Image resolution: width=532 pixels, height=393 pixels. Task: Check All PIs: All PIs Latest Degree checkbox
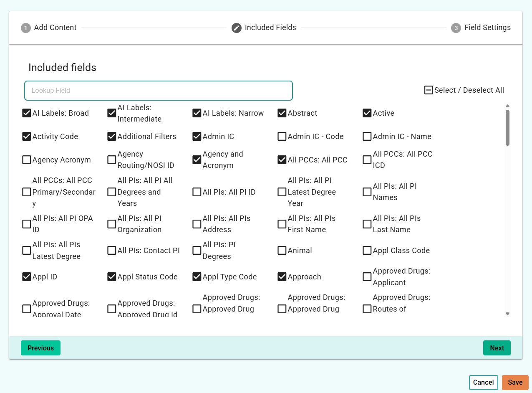(27, 251)
